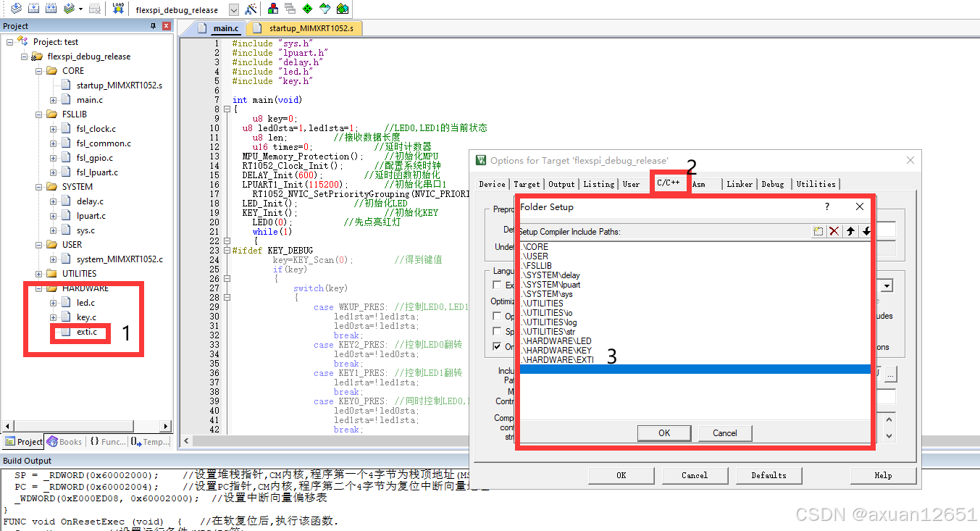Collapse the CORE group folder
This screenshot has width=980, height=531.
point(40,71)
